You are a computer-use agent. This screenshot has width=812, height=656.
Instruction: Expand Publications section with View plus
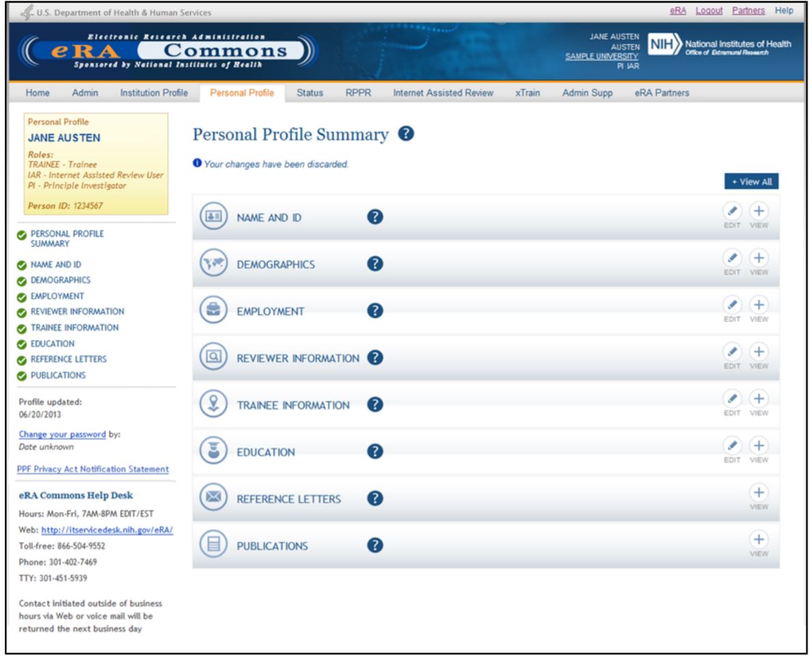tap(759, 540)
